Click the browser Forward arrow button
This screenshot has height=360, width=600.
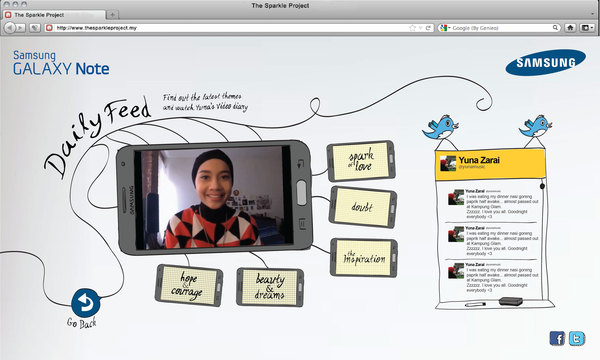(20, 28)
